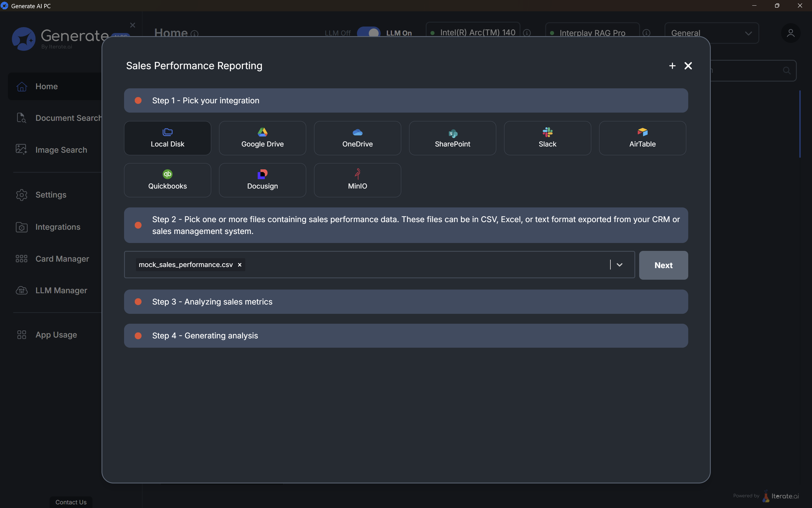The height and width of the screenshot is (508, 812).
Task: Open the user profile avatar
Action: pyautogui.click(x=791, y=33)
